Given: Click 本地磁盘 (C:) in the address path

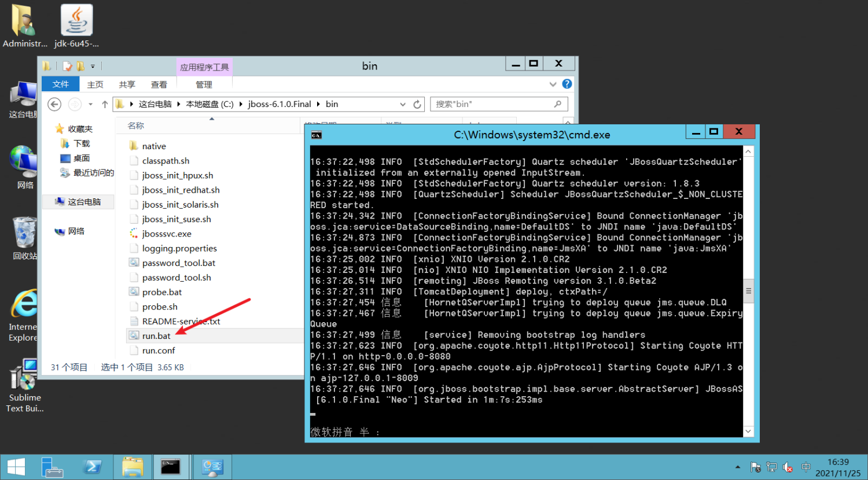Looking at the screenshot, I should pyautogui.click(x=209, y=104).
